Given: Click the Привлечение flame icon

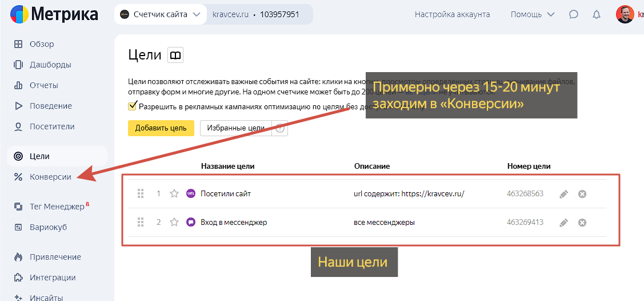Looking at the screenshot, I should pos(18,257).
